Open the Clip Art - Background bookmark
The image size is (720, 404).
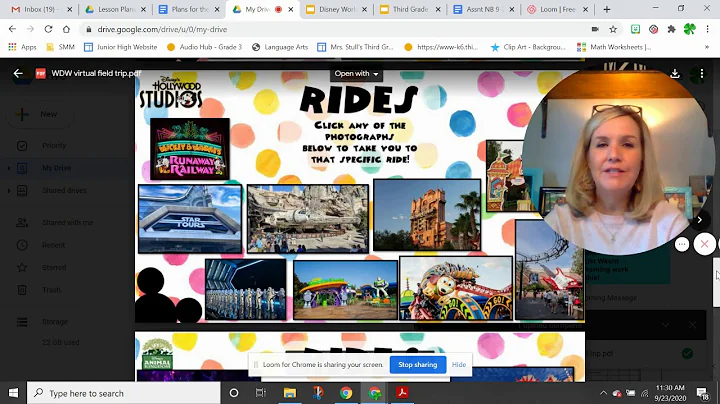point(528,47)
